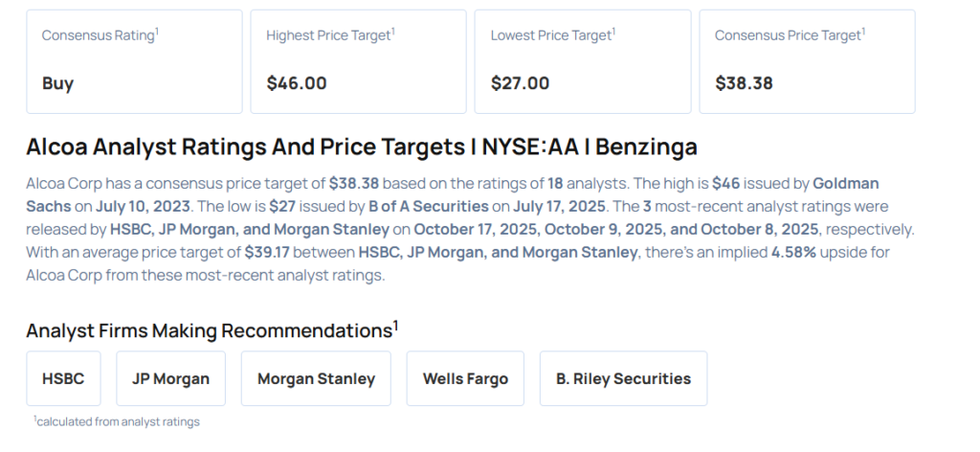Image resolution: width=980 pixels, height=452 pixels.
Task: Open the Consensus Price Target card label
Action: point(790,34)
